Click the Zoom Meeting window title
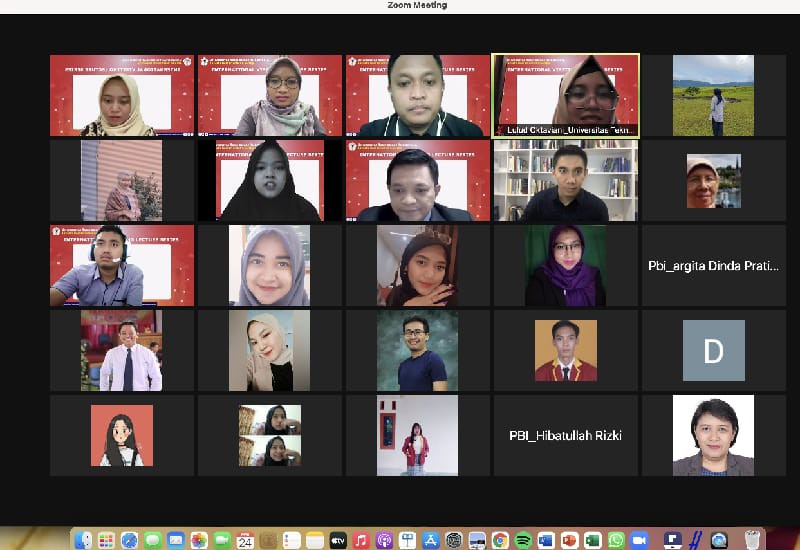The height and width of the screenshot is (550, 800). click(x=417, y=5)
